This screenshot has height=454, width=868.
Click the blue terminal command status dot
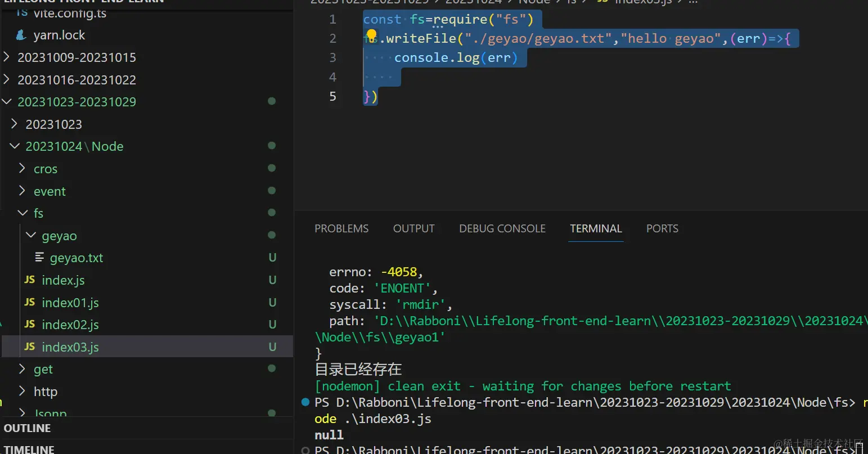[x=305, y=402]
